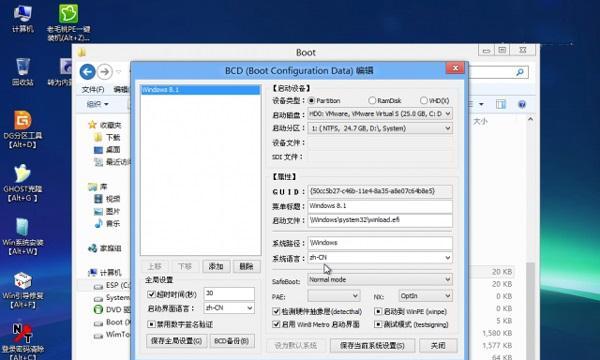Viewport: 600px width, 360px height.
Task: Select the DVD drive in navigation pane
Action: [112, 310]
